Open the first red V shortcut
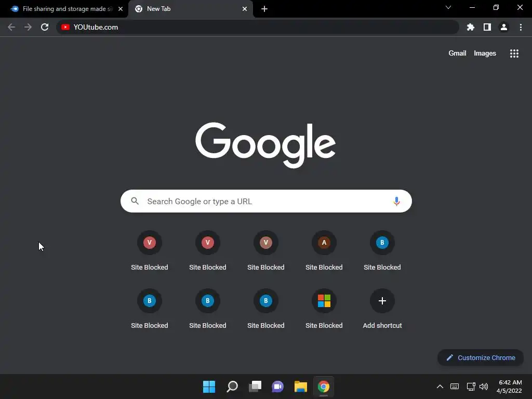 (150, 243)
